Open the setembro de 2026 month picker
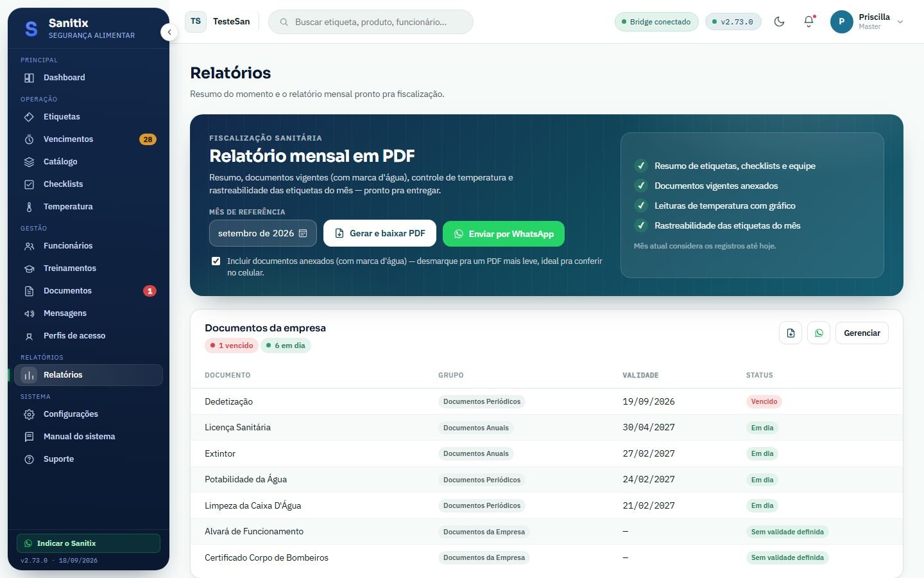This screenshot has width=924, height=578. pos(263,234)
